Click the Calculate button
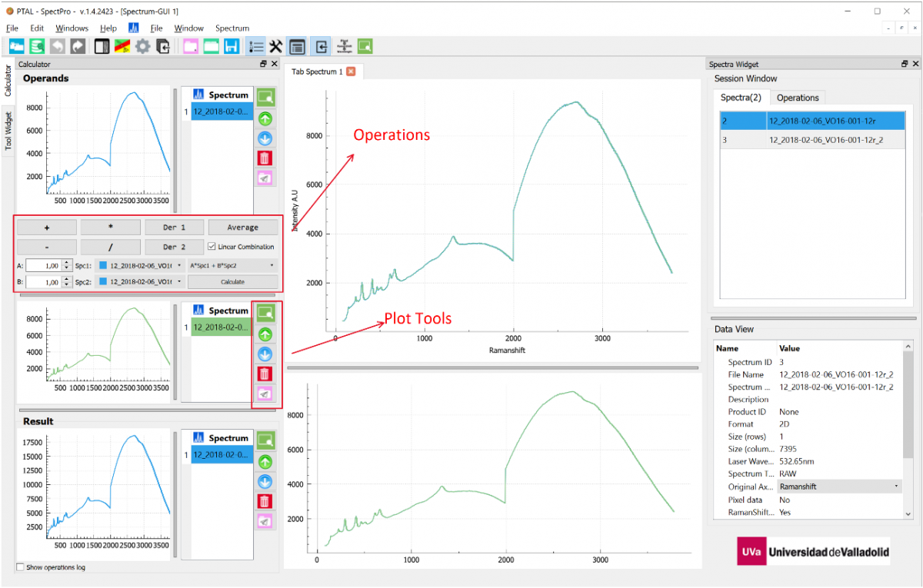Viewport: 923px width, 588px height. 232,282
